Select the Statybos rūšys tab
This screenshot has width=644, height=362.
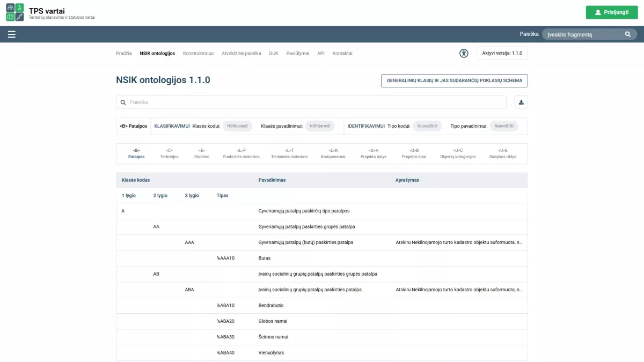click(x=502, y=154)
